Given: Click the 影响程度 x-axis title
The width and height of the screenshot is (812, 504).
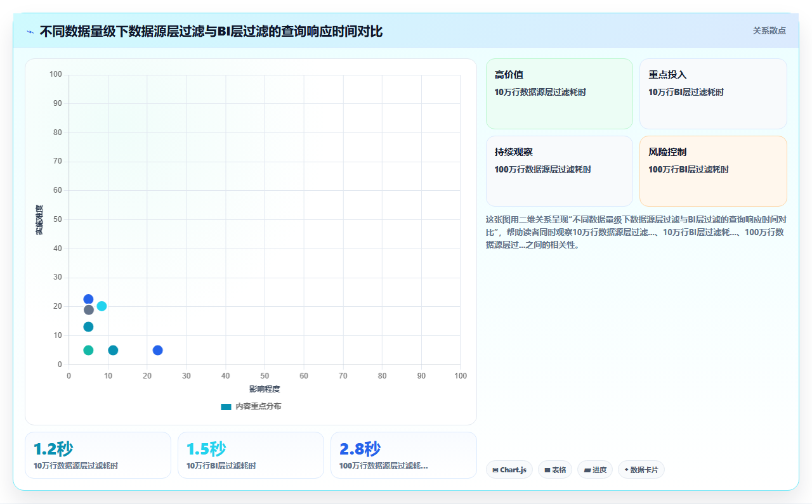Looking at the screenshot, I should pos(265,389).
